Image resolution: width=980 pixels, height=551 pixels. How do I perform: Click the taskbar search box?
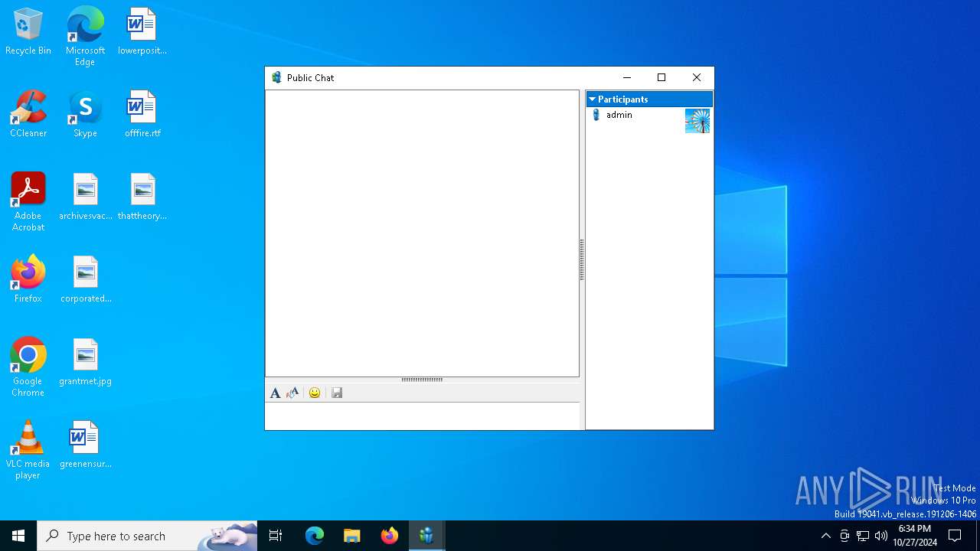pyautogui.click(x=147, y=536)
